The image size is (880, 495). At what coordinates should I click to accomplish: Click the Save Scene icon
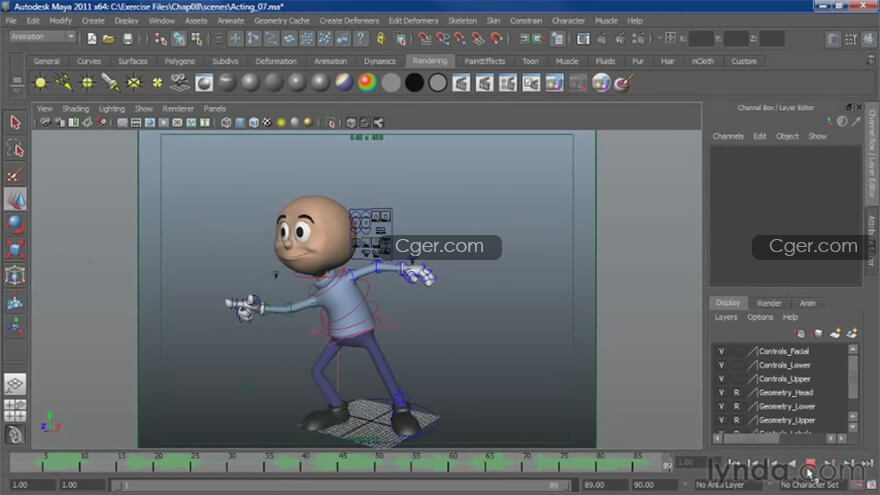click(x=127, y=39)
